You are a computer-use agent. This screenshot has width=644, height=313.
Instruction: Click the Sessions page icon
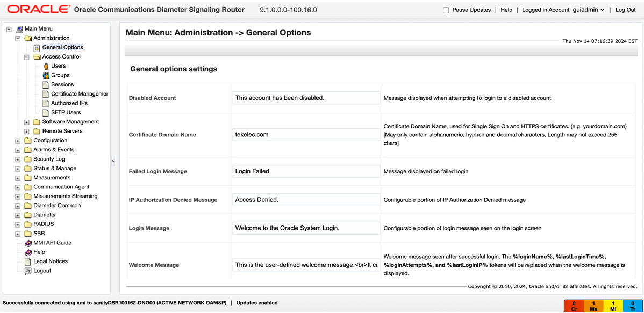[x=46, y=84]
